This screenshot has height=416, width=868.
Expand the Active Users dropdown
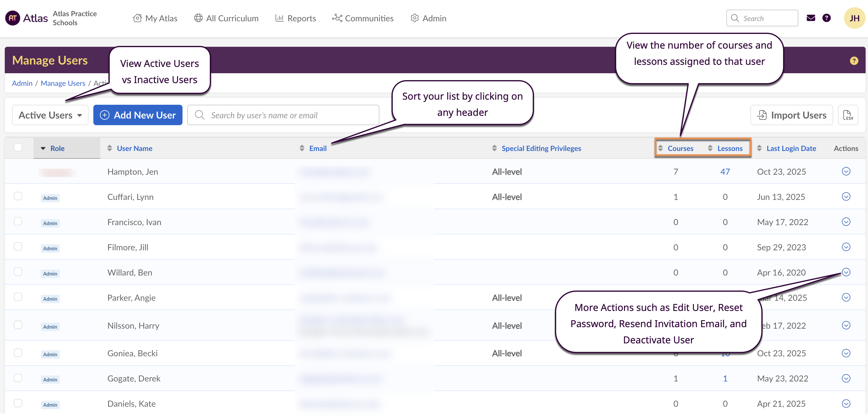50,115
